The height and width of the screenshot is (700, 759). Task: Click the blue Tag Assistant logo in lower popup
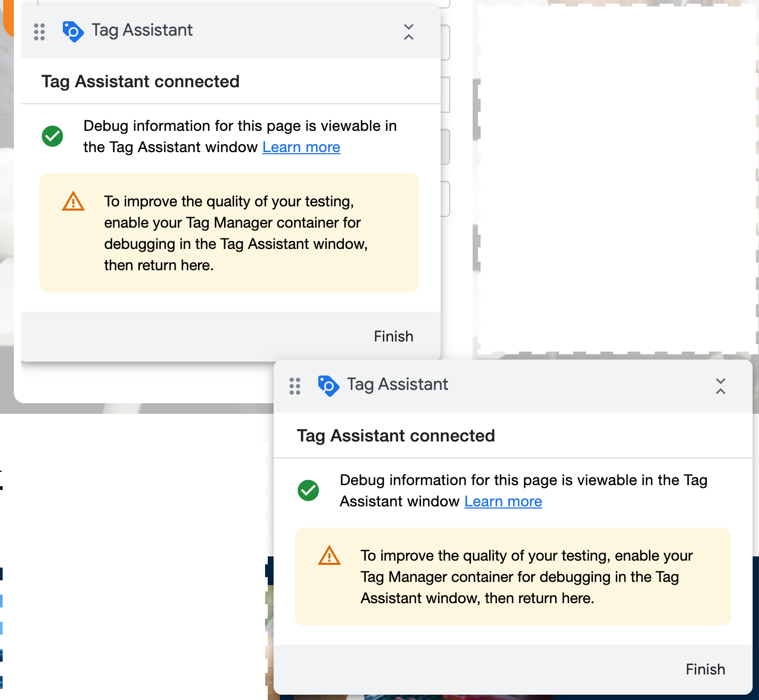pyautogui.click(x=328, y=386)
